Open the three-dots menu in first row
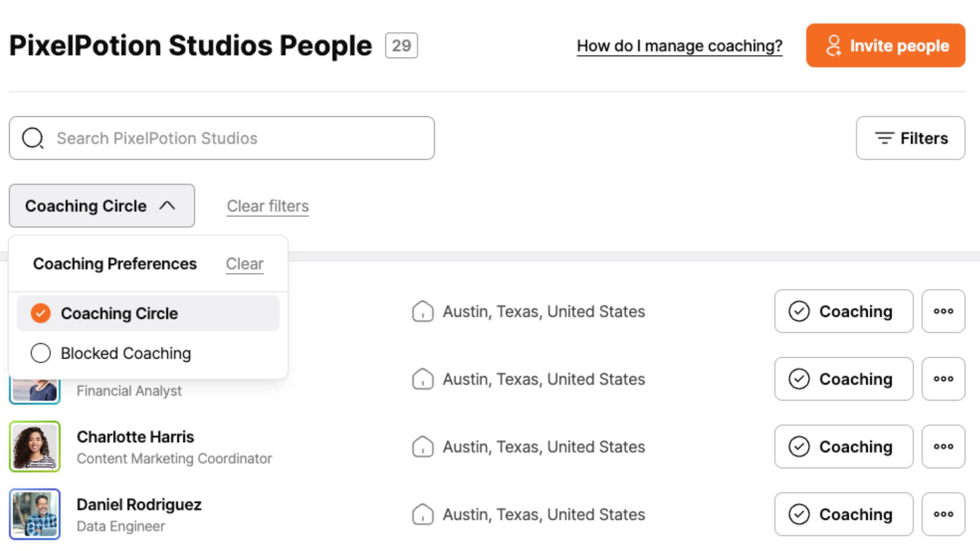980x551 pixels. tap(943, 311)
